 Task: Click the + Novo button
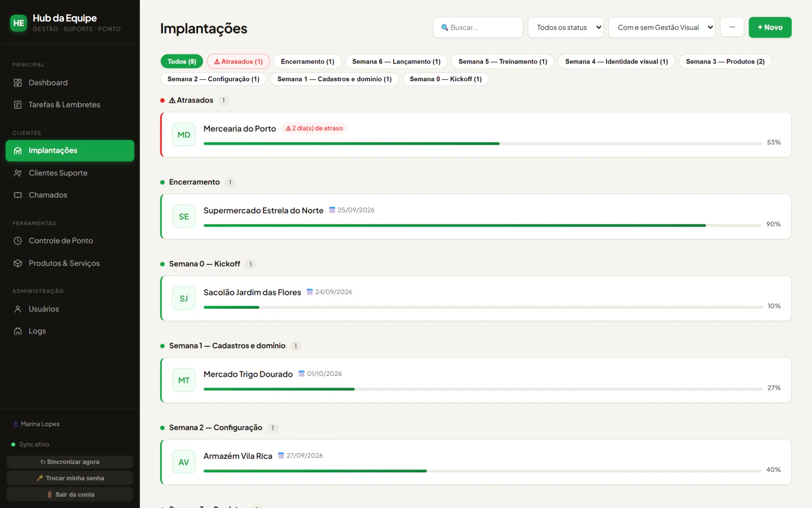[770, 27]
